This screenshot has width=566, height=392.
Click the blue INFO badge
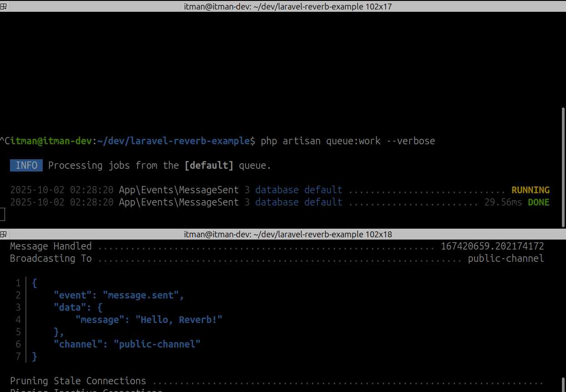[26, 166]
